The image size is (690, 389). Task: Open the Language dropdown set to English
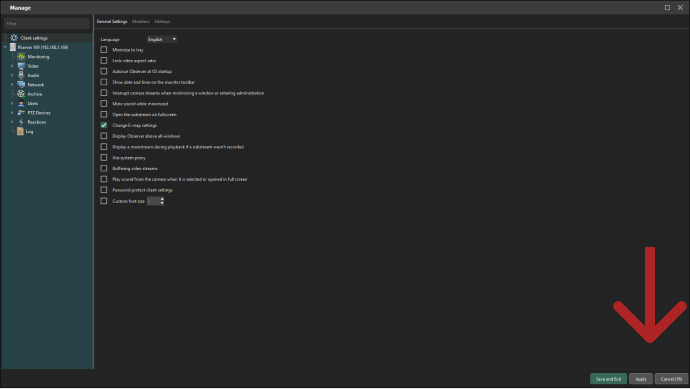tap(161, 39)
